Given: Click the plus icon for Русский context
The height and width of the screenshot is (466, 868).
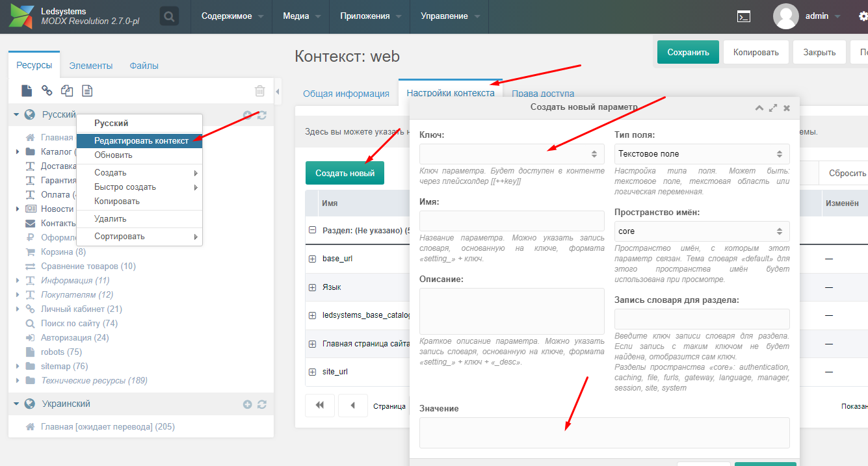Looking at the screenshot, I should coord(248,115).
